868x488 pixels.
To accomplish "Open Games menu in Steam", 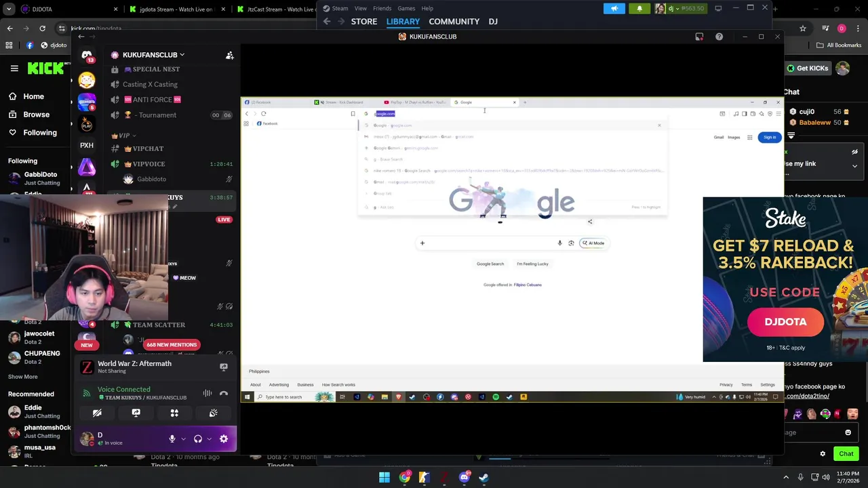I will pyautogui.click(x=406, y=8).
